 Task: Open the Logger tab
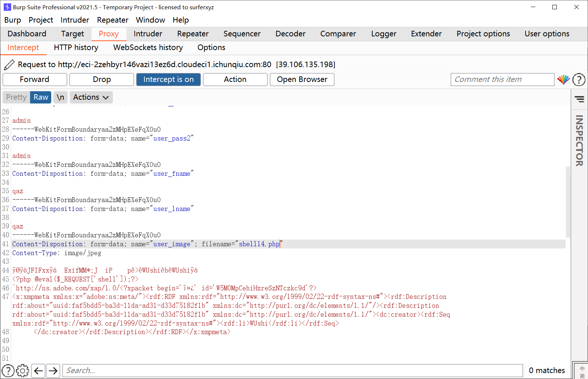tap(384, 34)
